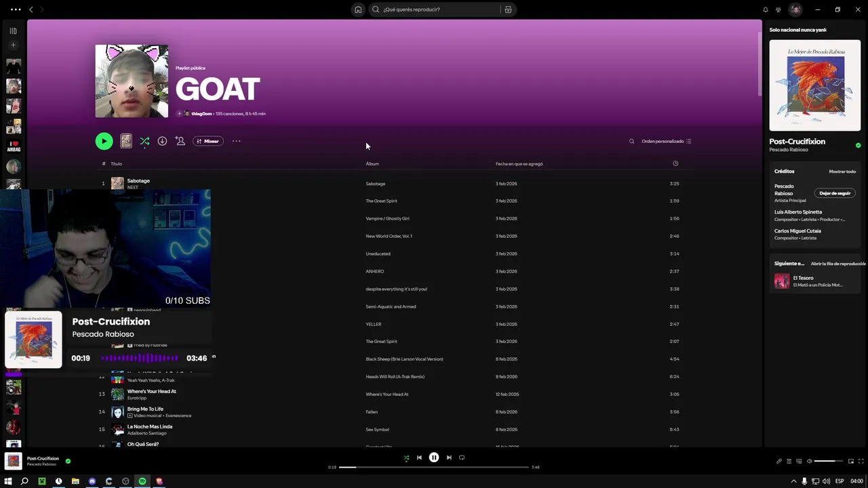
Task: Open Windows Start menu
Action: click(8, 481)
